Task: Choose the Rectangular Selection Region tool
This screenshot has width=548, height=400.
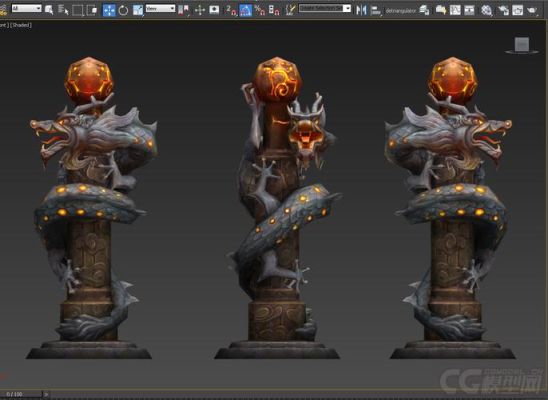Action: [x=78, y=10]
